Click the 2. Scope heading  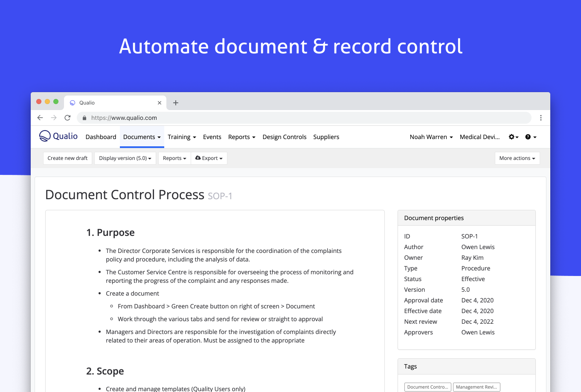(x=105, y=371)
